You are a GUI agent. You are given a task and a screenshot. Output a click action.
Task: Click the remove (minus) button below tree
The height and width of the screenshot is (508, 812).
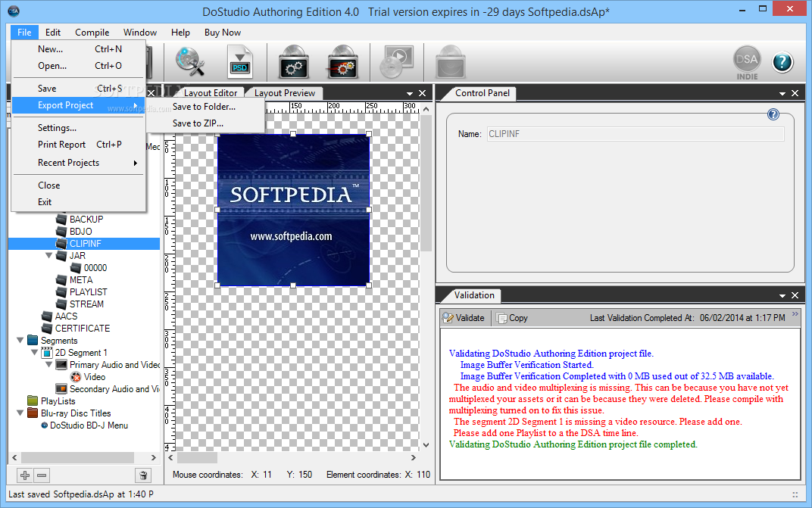(x=42, y=475)
